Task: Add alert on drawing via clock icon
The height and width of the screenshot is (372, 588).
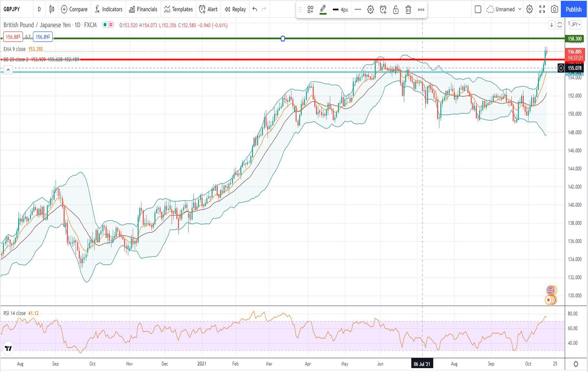Action: (383, 10)
